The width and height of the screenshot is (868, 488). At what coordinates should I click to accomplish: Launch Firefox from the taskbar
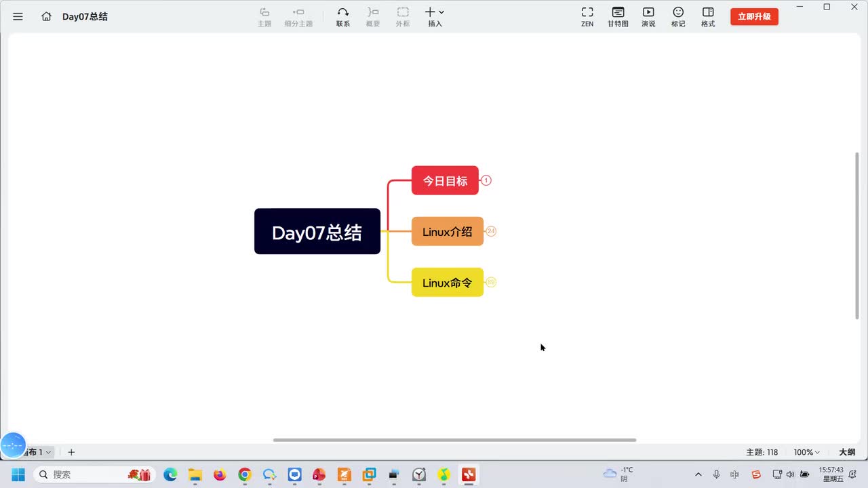[x=220, y=474]
